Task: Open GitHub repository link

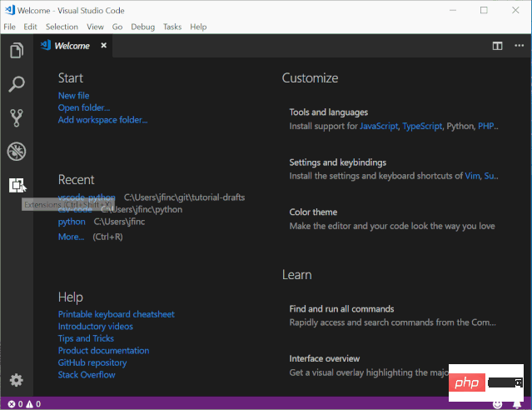Action: coord(92,362)
